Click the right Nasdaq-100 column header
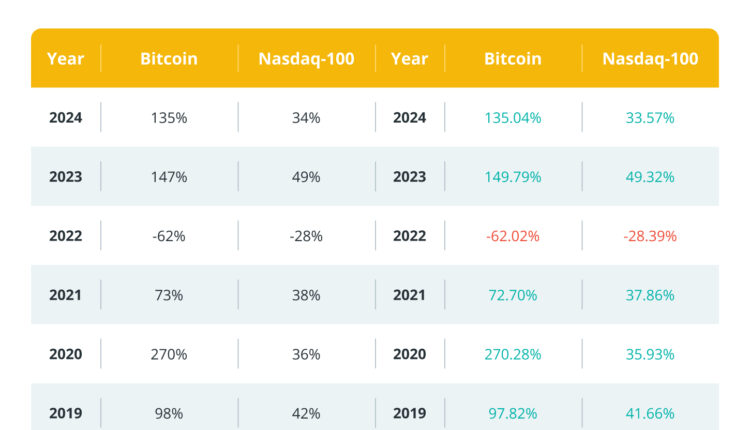Image resolution: width=750 pixels, height=430 pixels. click(x=650, y=59)
